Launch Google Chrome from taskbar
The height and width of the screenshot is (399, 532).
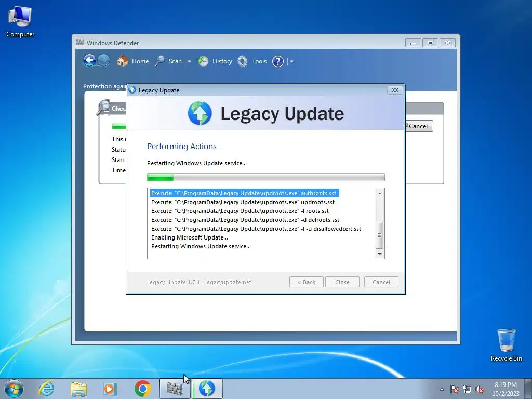click(142, 389)
